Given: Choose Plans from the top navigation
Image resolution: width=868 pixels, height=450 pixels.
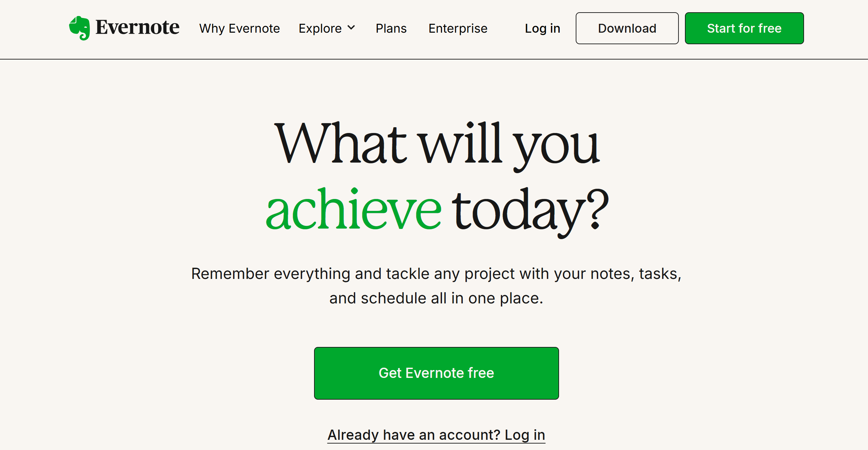Looking at the screenshot, I should click(391, 28).
